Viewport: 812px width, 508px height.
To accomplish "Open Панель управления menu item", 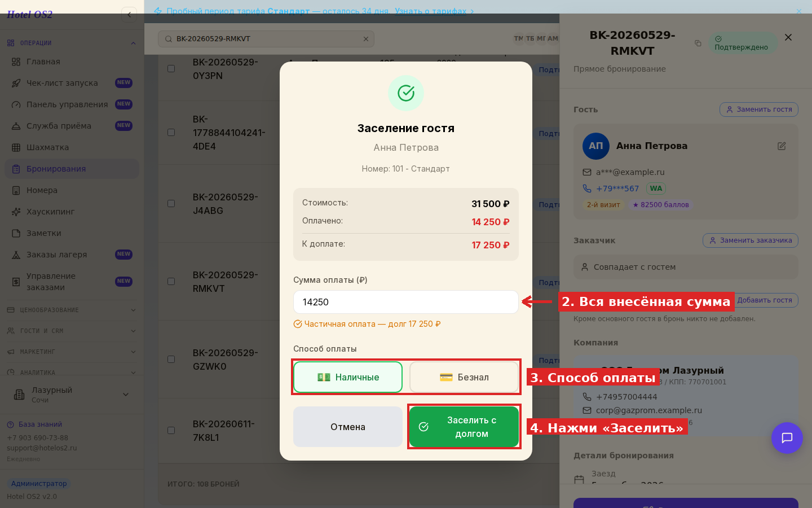I will [x=72, y=104].
